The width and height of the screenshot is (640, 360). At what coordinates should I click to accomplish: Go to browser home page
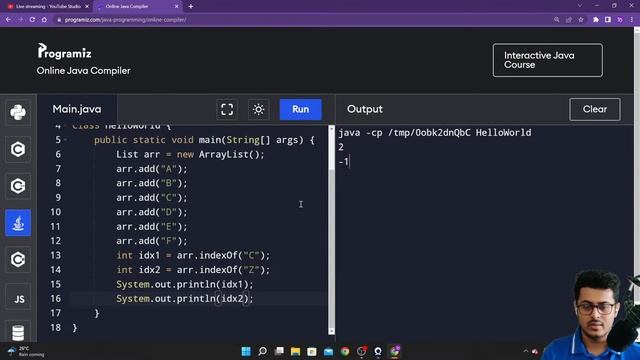tap(44, 20)
